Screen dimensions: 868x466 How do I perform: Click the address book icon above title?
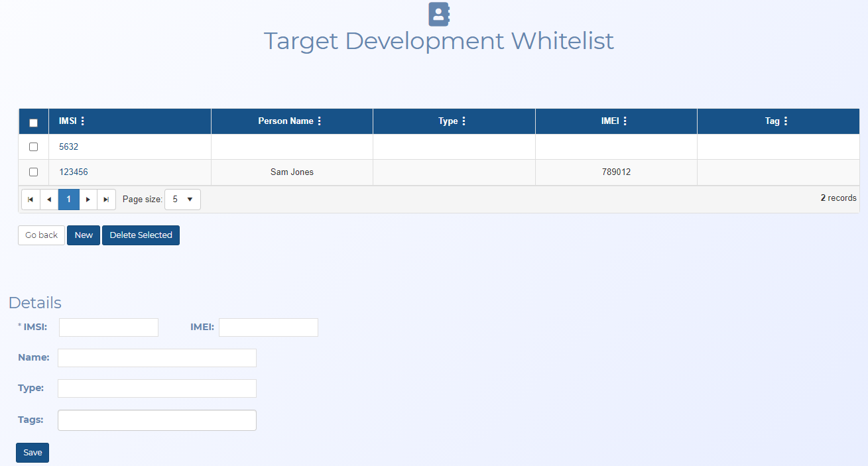[x=439, y=14]
